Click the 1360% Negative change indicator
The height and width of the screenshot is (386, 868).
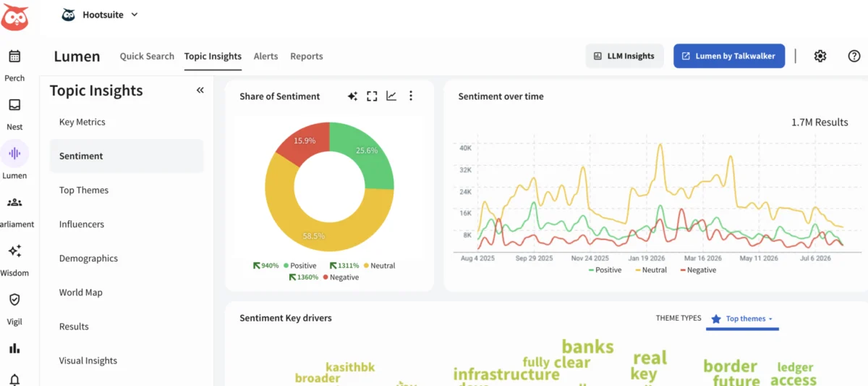click(304, 277)
